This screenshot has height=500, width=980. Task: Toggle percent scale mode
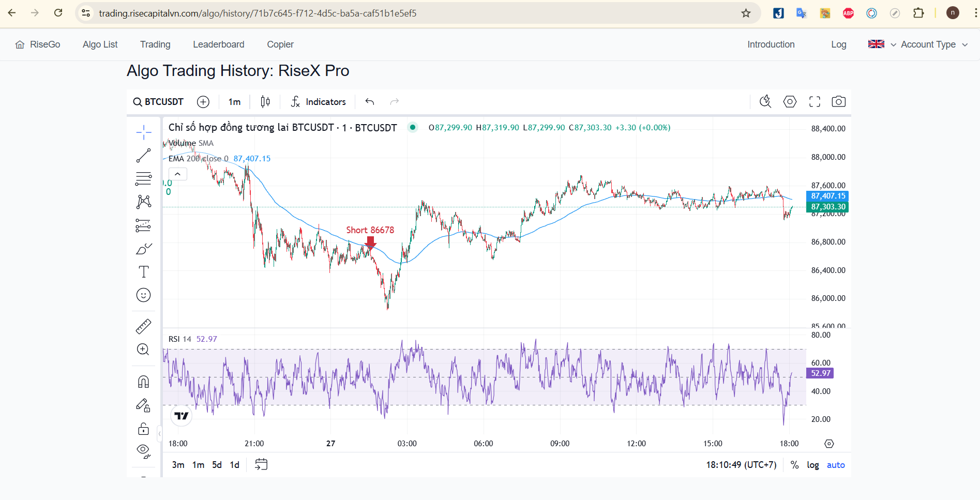pos(794,465)
